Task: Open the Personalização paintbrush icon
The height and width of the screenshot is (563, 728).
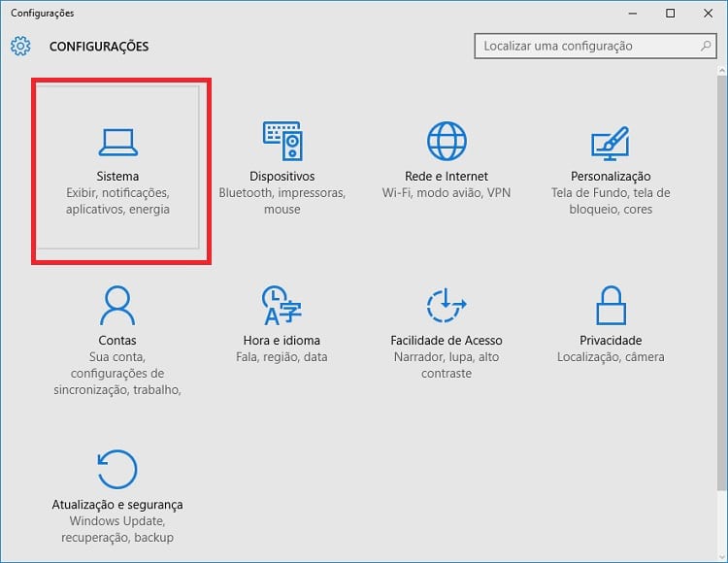Action: (x=611, y=143)
